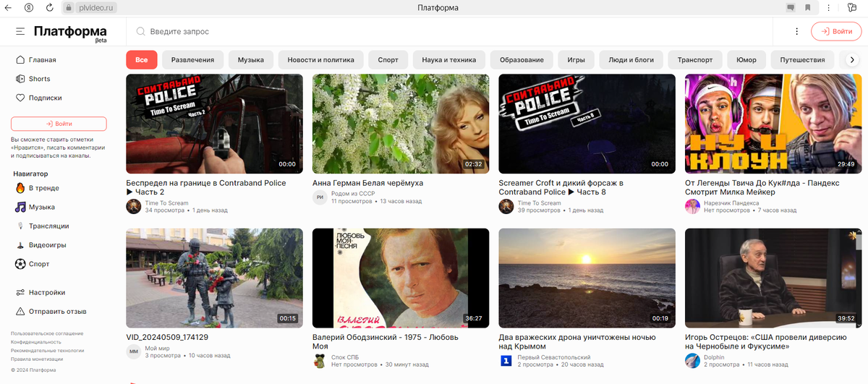This screenshot has height=384, width=868.
Task: Click the Платформа Beta logo
Action: [70, 33]
